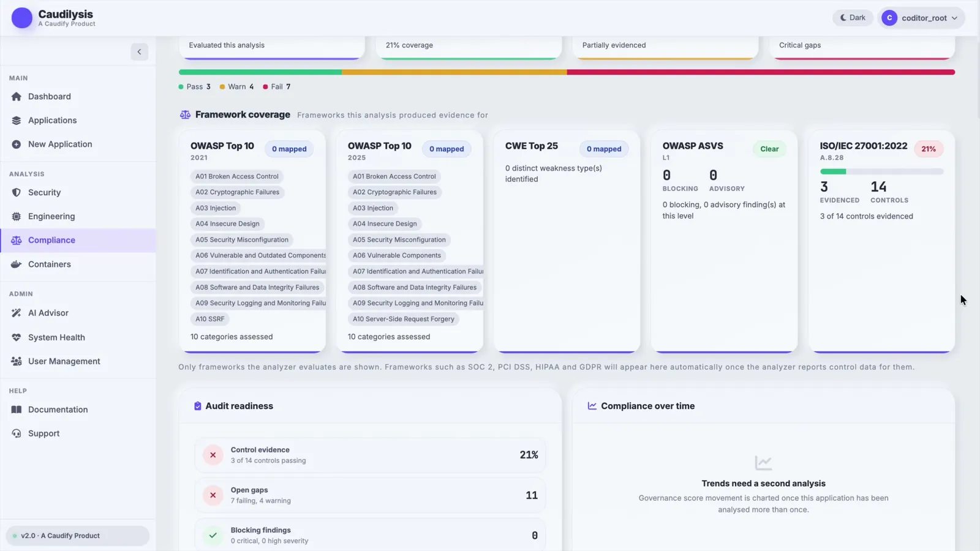The height and width of the screenshot is (551, 980).
Task: Click the Applications layers icon
Action: tap(17, 121)
